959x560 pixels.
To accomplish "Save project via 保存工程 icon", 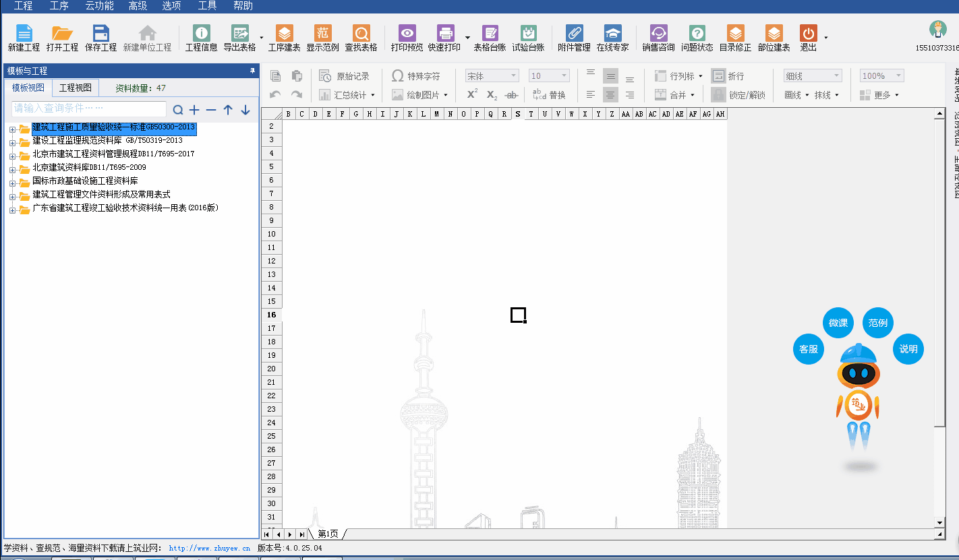I will coord(100,34).
